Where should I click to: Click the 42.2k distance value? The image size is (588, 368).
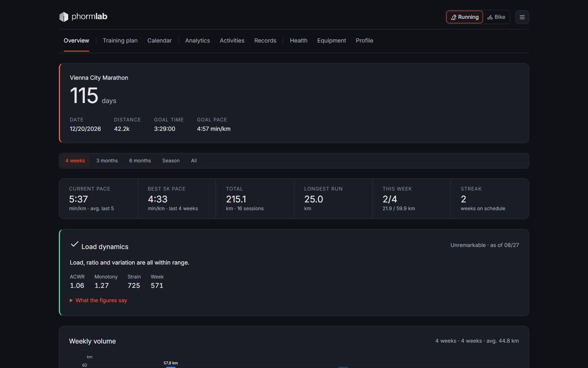coord(122,129)
